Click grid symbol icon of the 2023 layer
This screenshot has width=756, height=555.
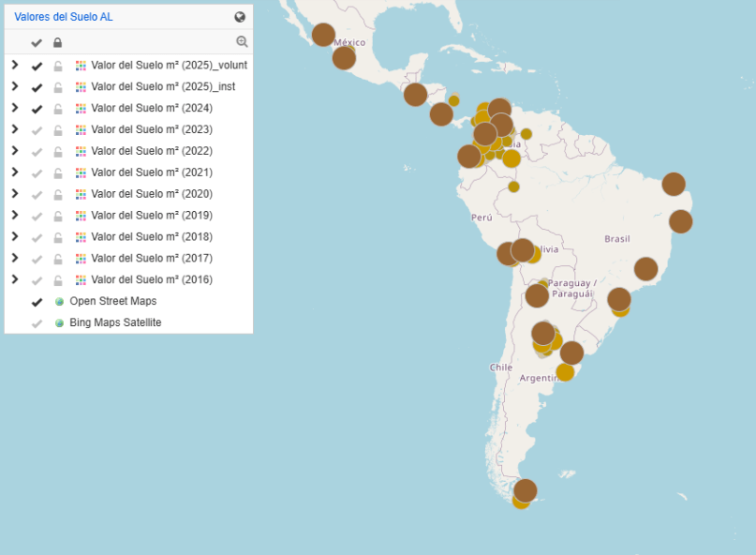(81, 130)
